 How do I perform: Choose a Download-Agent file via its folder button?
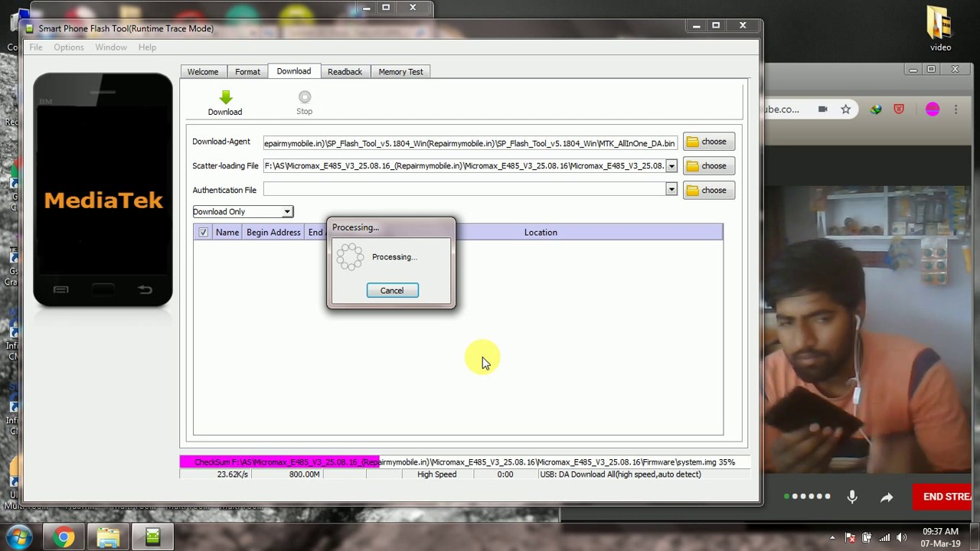(x=708, y=142)
